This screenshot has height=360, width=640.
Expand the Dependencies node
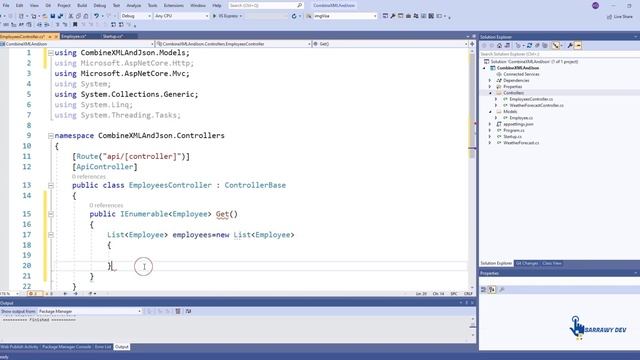(x=491, y=80)
